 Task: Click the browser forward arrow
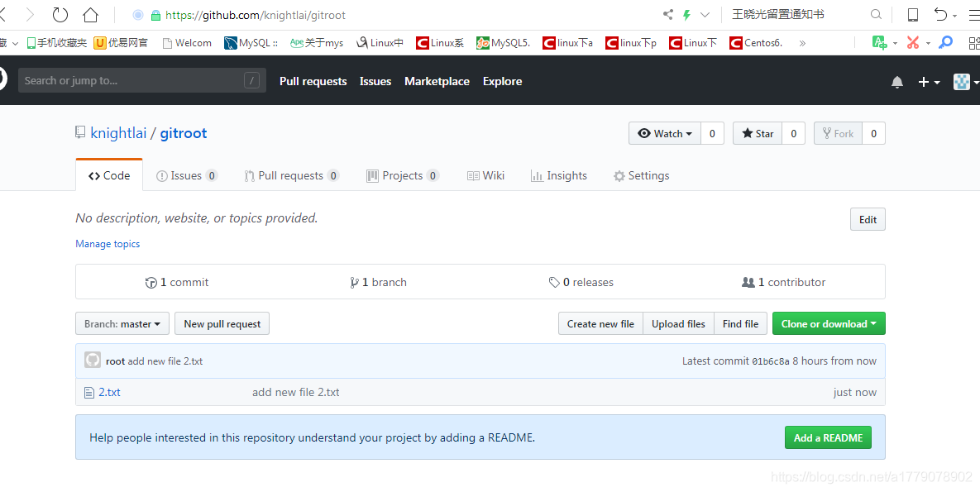coord(30,14)
